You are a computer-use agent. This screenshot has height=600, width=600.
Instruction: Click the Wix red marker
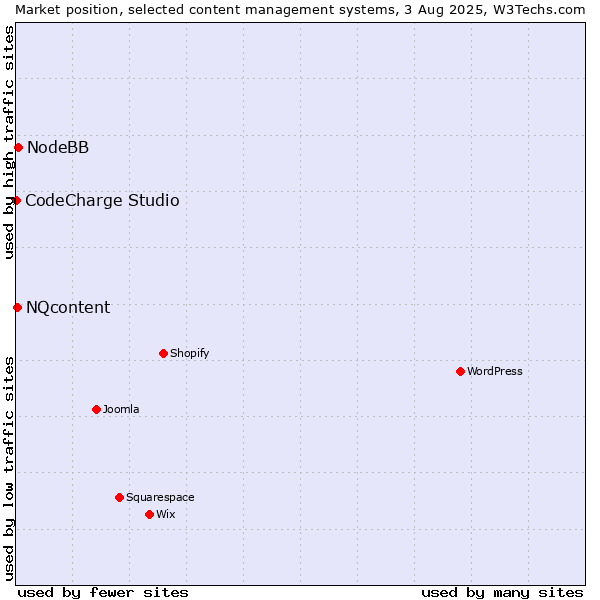tap(150, 515)
